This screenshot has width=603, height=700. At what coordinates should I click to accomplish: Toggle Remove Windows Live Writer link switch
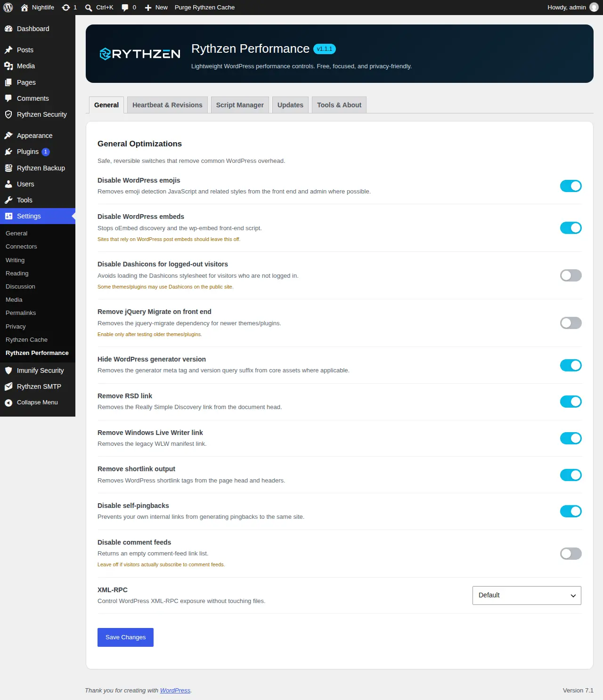pyautogui.click(x=570, y=438)
